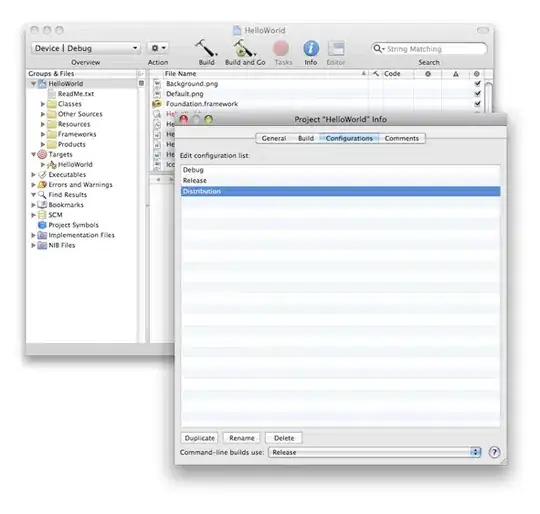
Task: Toggle target checkbox for Background.png
Action: pyautogui.click(x=478, y=84)
